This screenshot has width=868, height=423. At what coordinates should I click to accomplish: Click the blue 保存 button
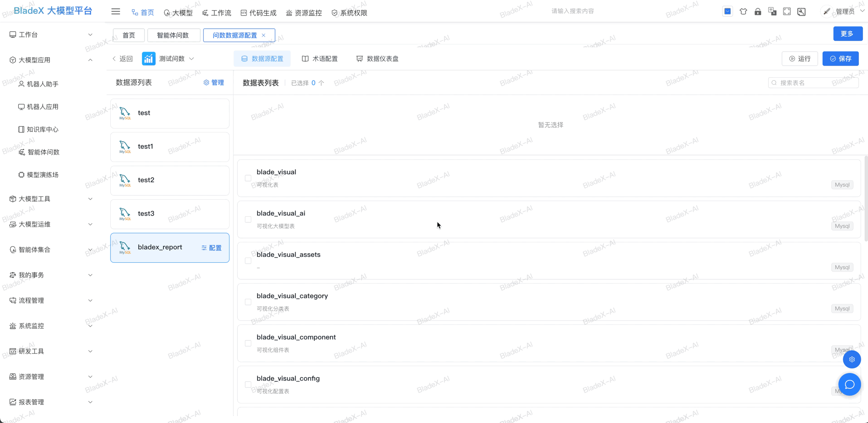click(841, 58)
